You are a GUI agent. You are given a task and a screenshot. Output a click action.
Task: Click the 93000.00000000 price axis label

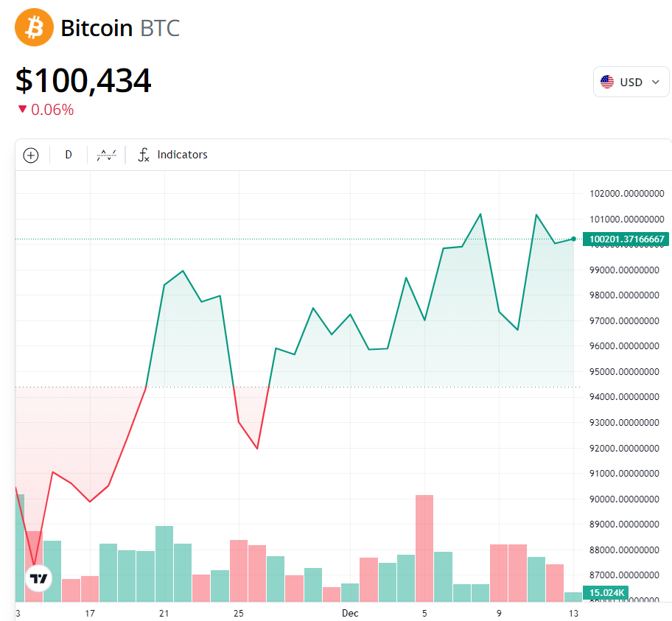(624, 423)
